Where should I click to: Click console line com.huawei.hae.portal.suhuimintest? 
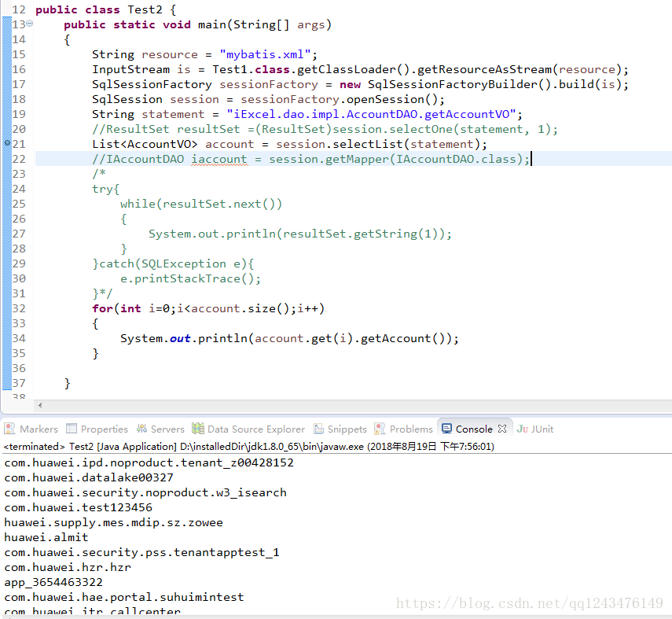click(x=124, y=597)
